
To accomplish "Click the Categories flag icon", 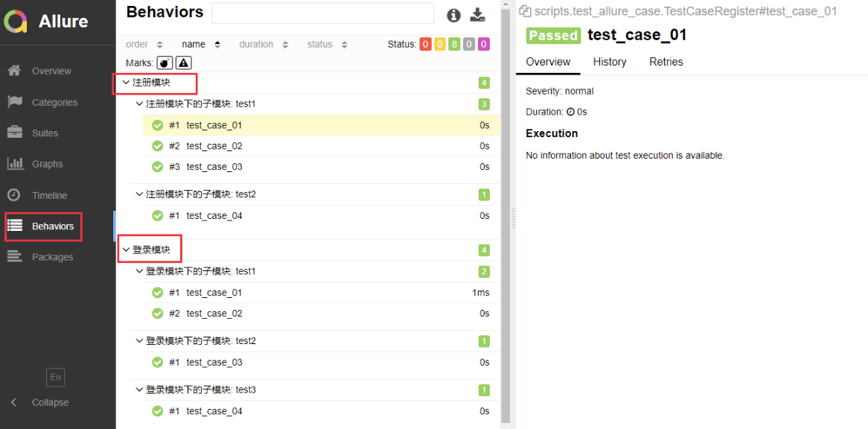I will [14, 102].
